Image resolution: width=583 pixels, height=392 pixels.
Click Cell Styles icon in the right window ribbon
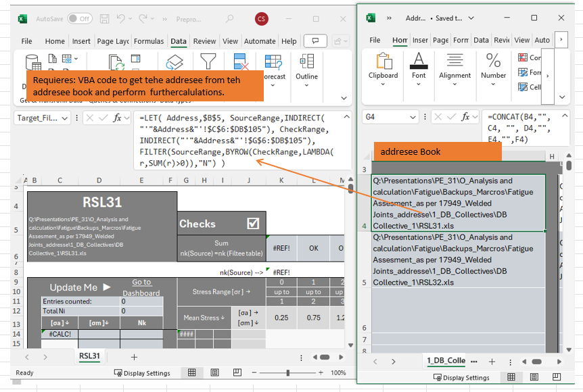(523, 87)
